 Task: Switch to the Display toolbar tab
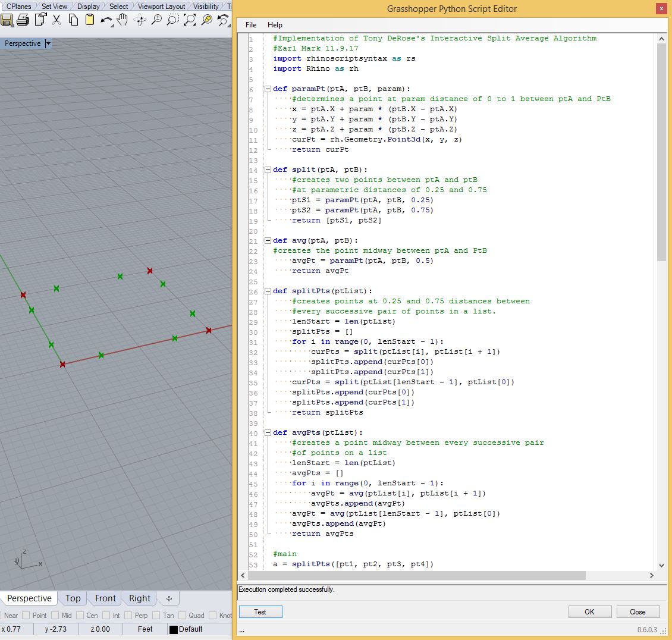(88, 7)
